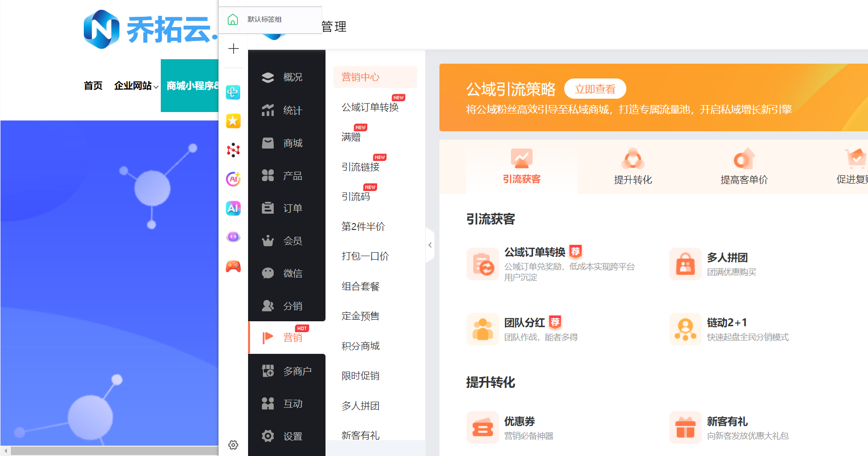This screenshot has width=868, height=456.
Task: Click the 微信 chat bubble icon
Action: 268,273
